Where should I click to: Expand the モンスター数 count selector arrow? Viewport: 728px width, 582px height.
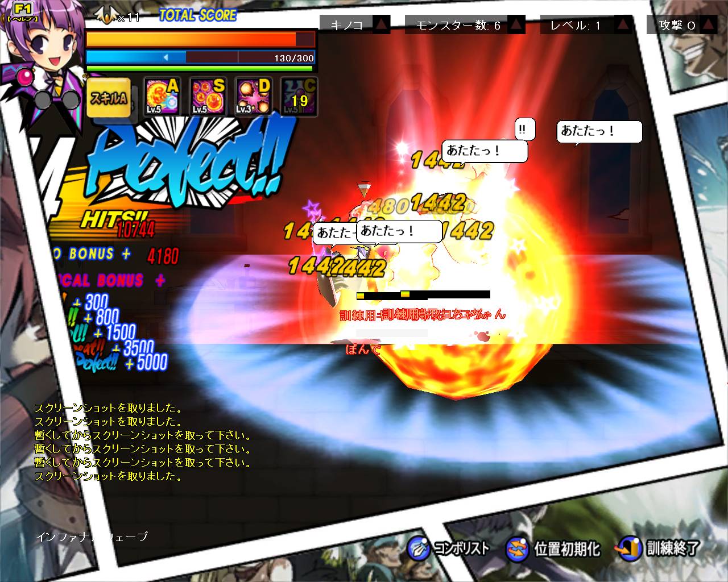tap(516, 24)
